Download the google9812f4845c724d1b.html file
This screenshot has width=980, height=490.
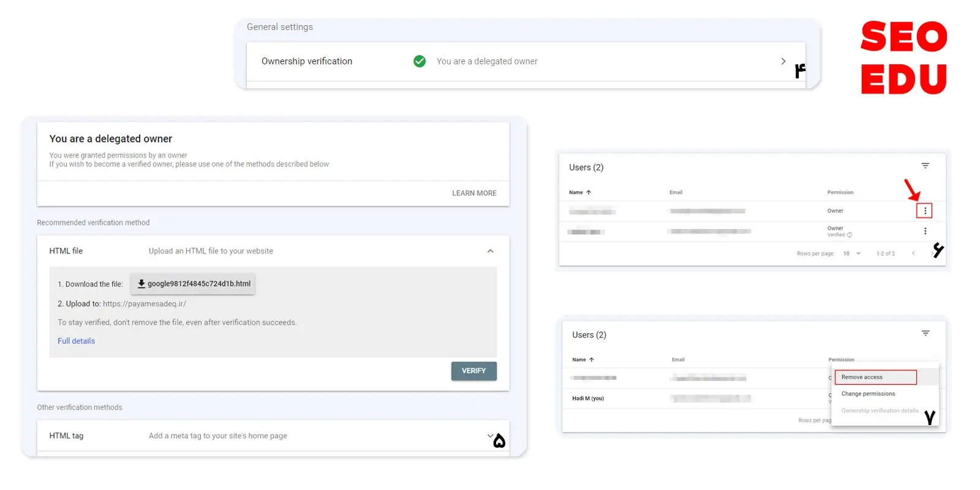193,284
